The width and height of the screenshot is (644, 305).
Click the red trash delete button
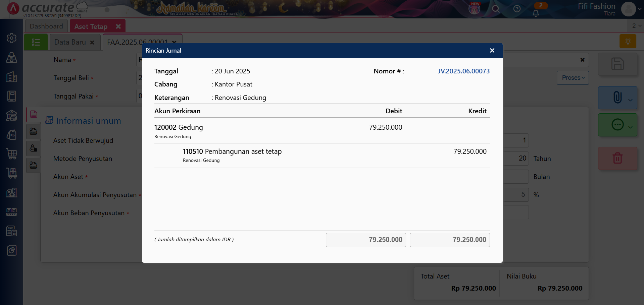coord(617,158)
